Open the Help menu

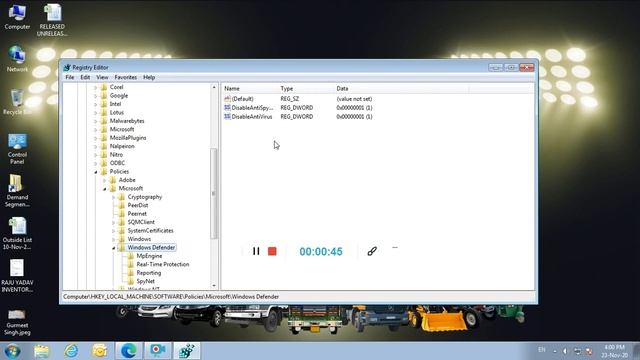pyautogui.click(x=149, y=77)
